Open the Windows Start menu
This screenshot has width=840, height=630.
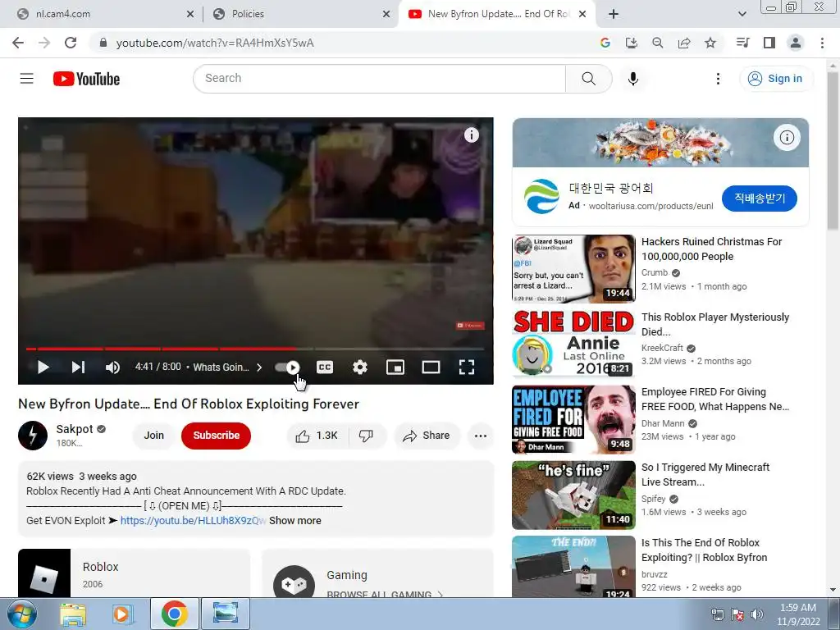coord(22,614)
